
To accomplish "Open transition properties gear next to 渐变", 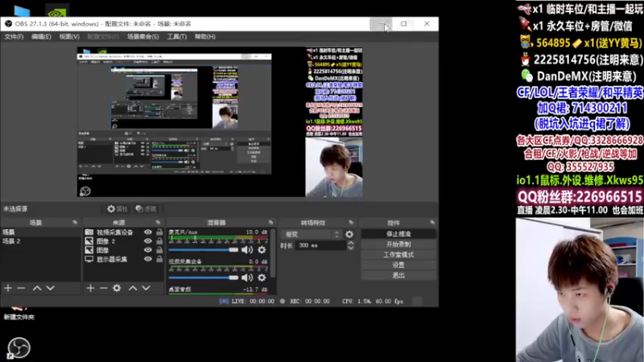I will [x=349, y=234].
